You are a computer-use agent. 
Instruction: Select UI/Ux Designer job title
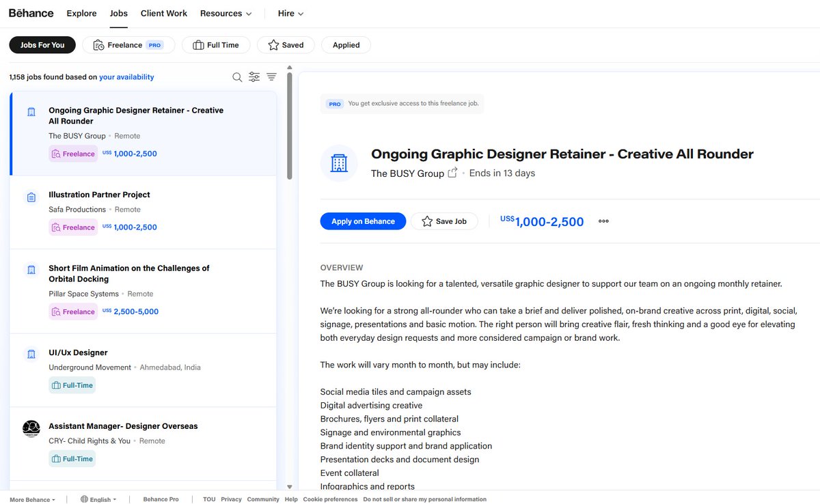[78, 352]
